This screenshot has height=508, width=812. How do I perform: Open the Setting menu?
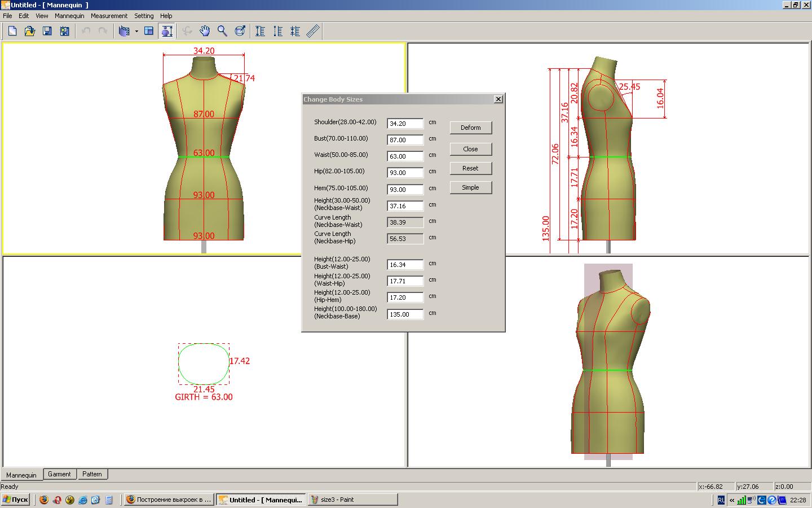[x=144, y=16]
